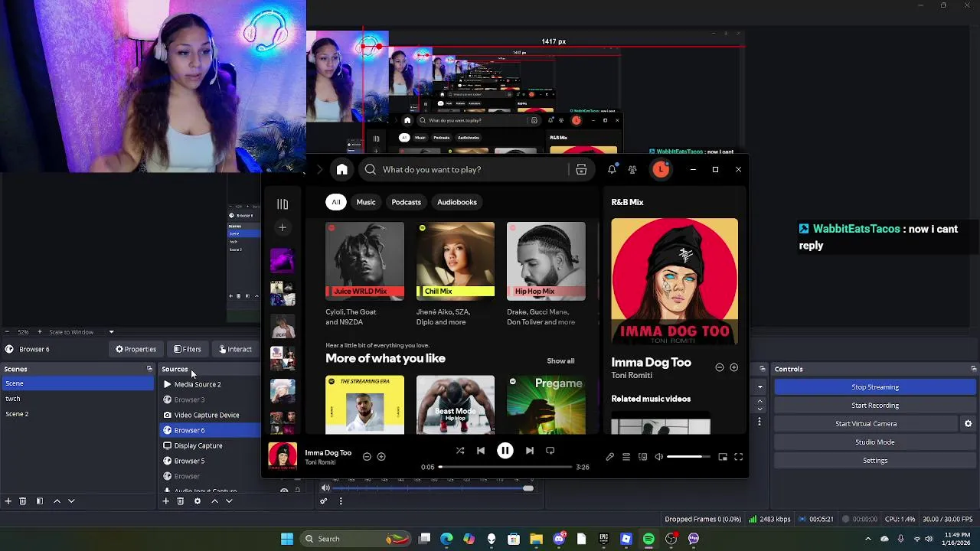
Task: Open OBS source Filters
Action: (x=188, y=349)
